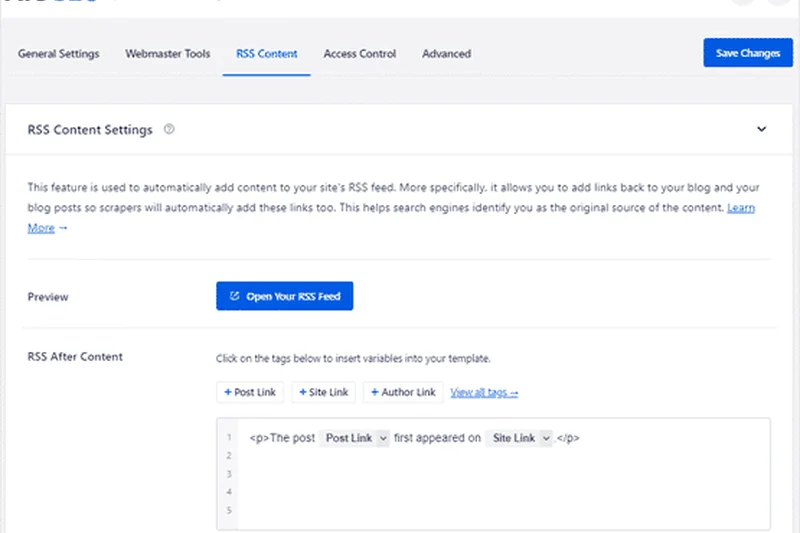800x533 pixels.
Task: Click the RSS Content Settings heading
Action: click(90, 130)
